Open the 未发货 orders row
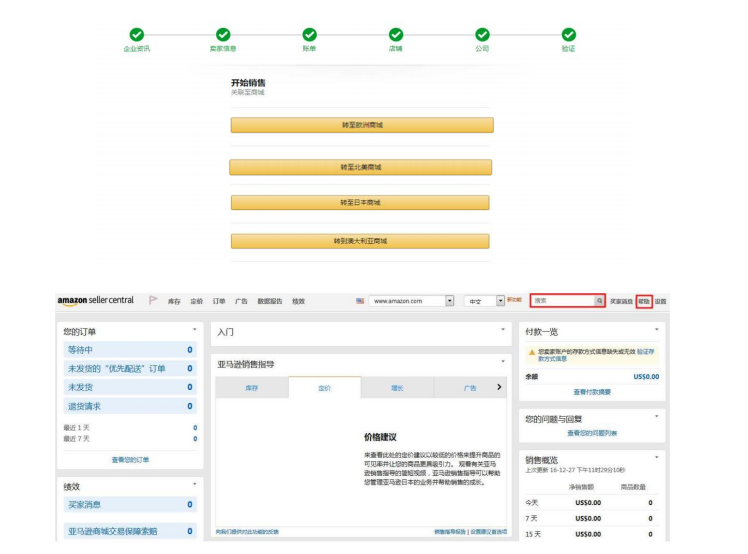Image resolution: width=748 pixels, height=554 pixels. tap(130, 387)
